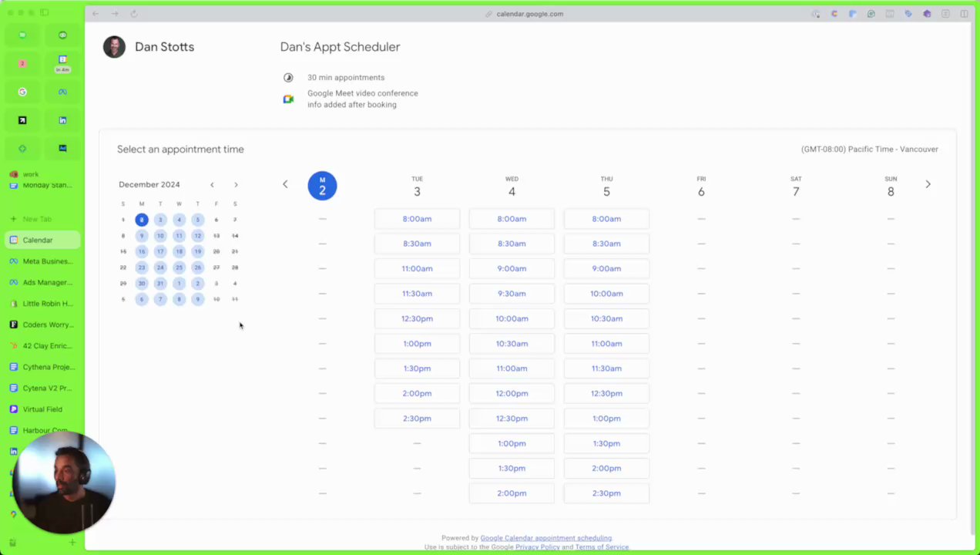This screenshot has height=555, width=980.
Task: Click the black arrow pinned favorite tile
Action: pyautogui.click(x=22, y=120)
